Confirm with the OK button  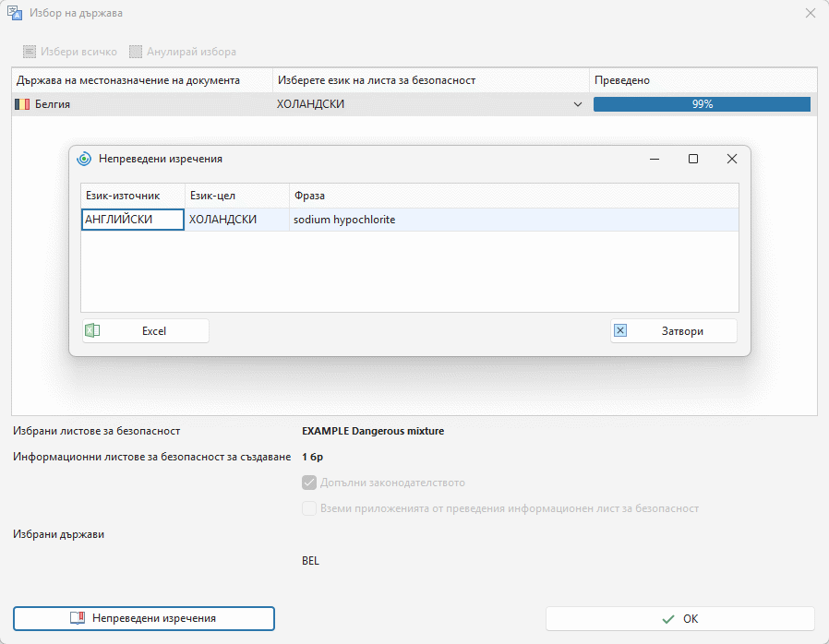(x=679, y=619)
